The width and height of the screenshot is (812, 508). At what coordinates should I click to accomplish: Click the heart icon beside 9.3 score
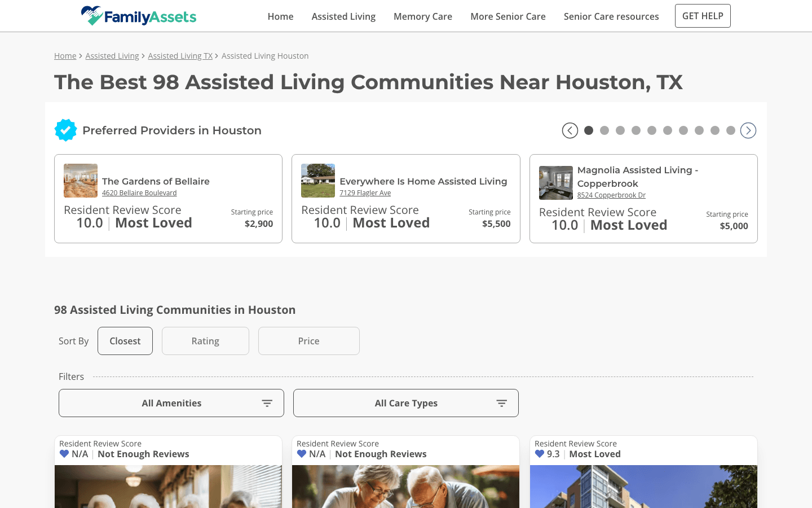tap(540, 454)
